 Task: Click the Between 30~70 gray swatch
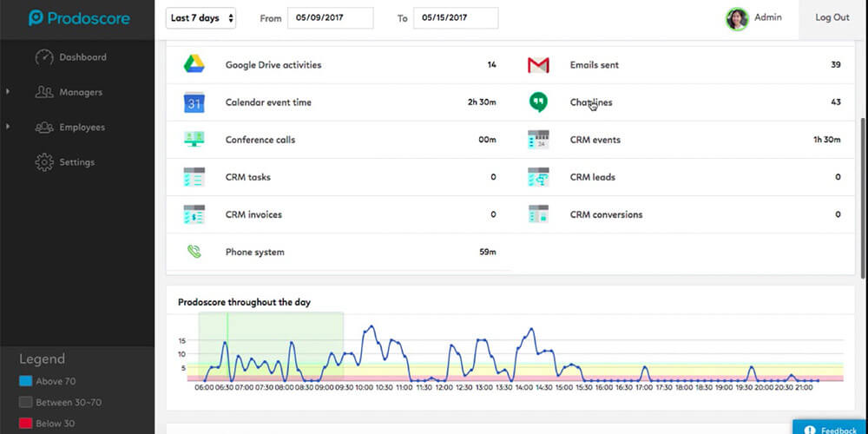tap(25, 403)
